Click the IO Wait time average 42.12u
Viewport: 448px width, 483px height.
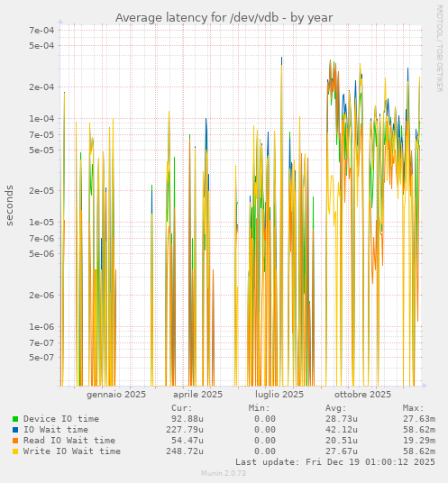pos(342,430)
